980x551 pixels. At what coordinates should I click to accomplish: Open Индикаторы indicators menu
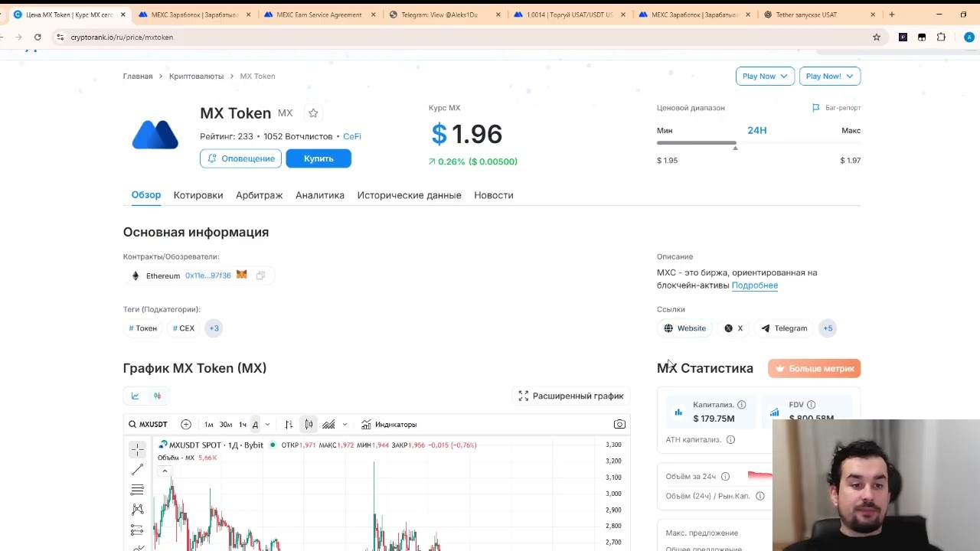[389, 424]
